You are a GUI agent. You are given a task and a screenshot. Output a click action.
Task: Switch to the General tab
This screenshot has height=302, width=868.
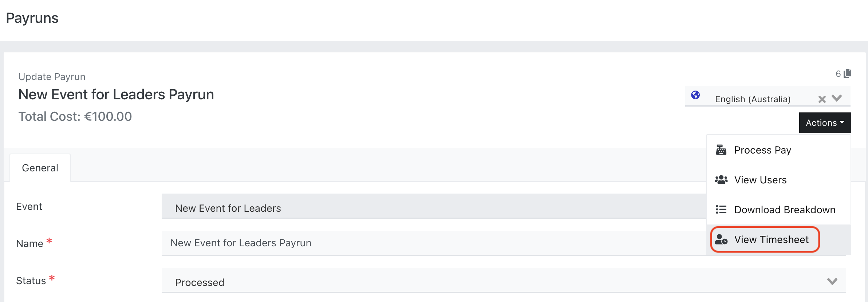pos(40,168)
